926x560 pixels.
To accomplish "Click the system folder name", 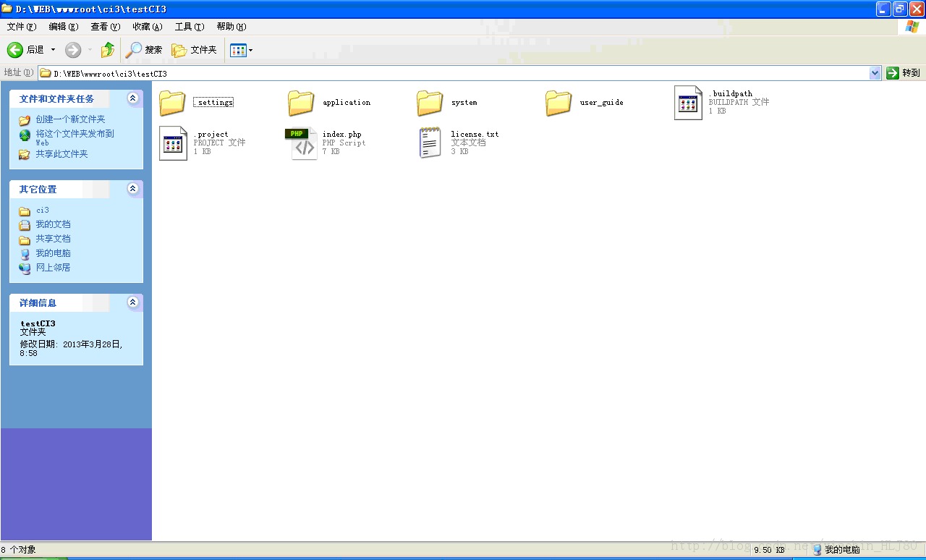I will (x=464, y=103).
